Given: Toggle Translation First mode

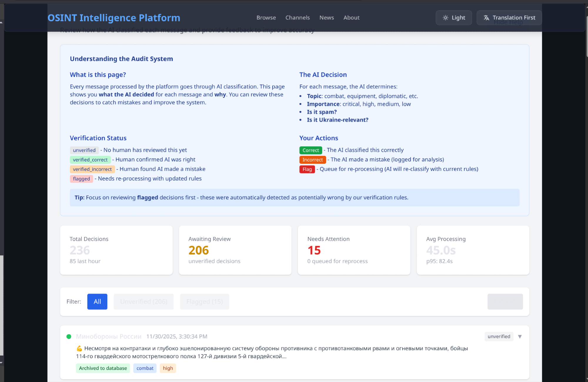Looking at the screenshot, I should coord(509,18).
